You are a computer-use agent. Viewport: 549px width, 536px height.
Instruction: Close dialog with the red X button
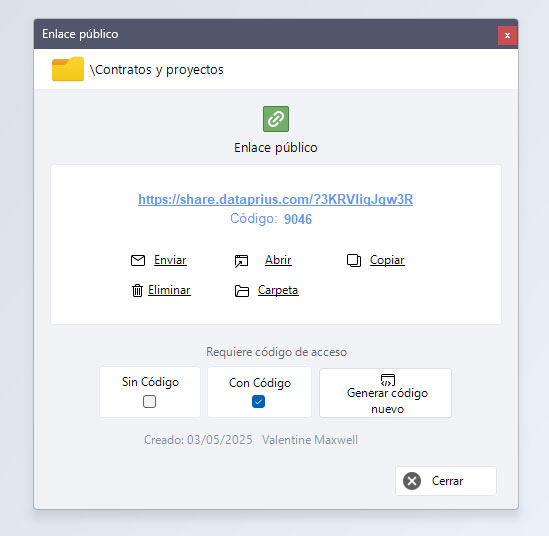tap(507, 35)
